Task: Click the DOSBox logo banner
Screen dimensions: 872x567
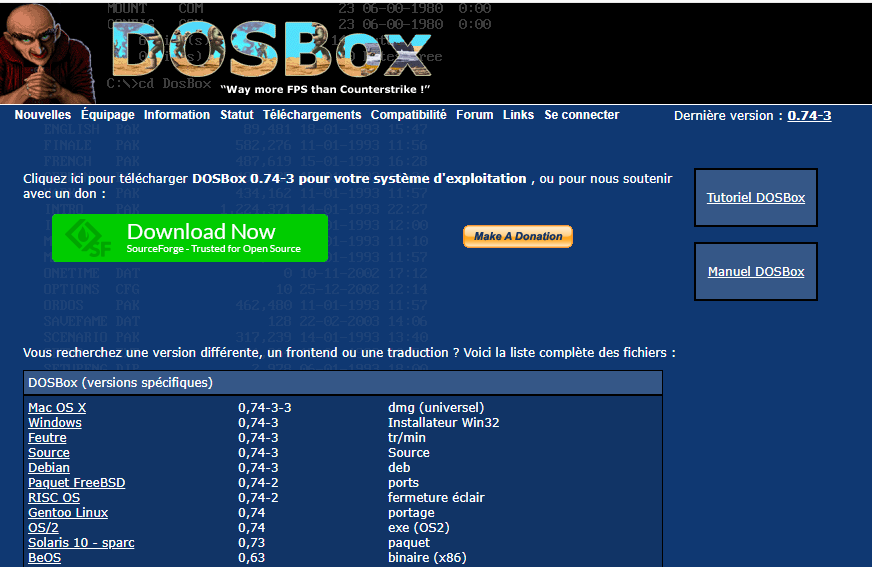Action: tap(272, 50)
